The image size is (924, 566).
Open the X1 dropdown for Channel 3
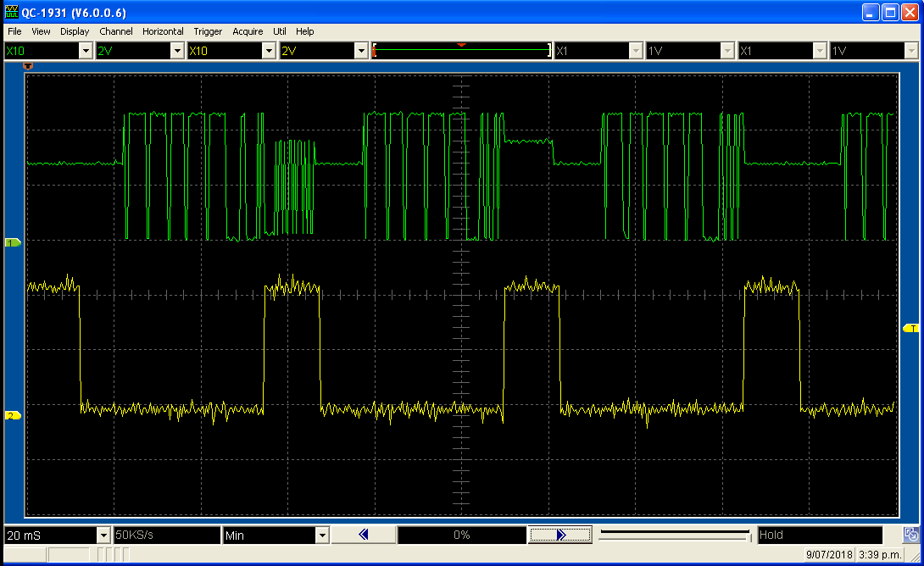tap(635, 50)
